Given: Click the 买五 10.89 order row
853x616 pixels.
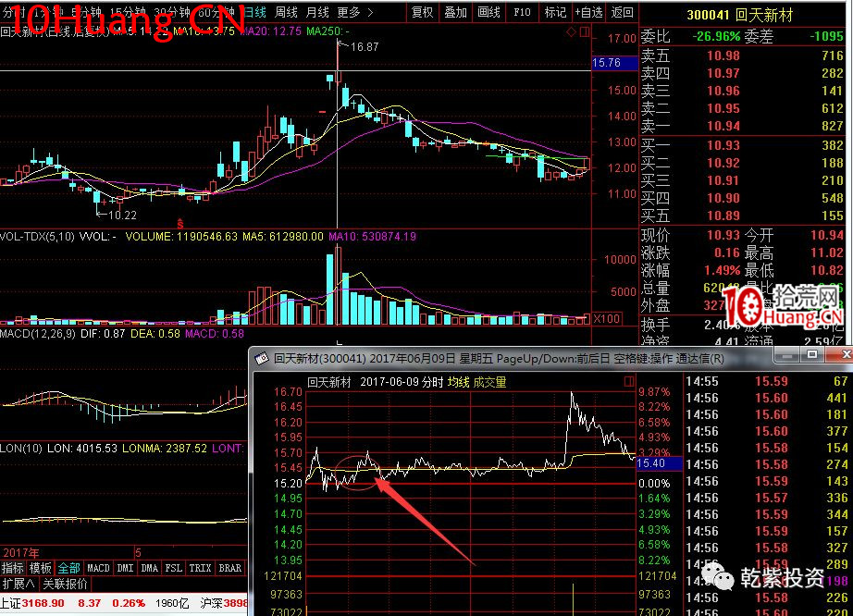Looking at the screenshot, I should pos(742,216).
